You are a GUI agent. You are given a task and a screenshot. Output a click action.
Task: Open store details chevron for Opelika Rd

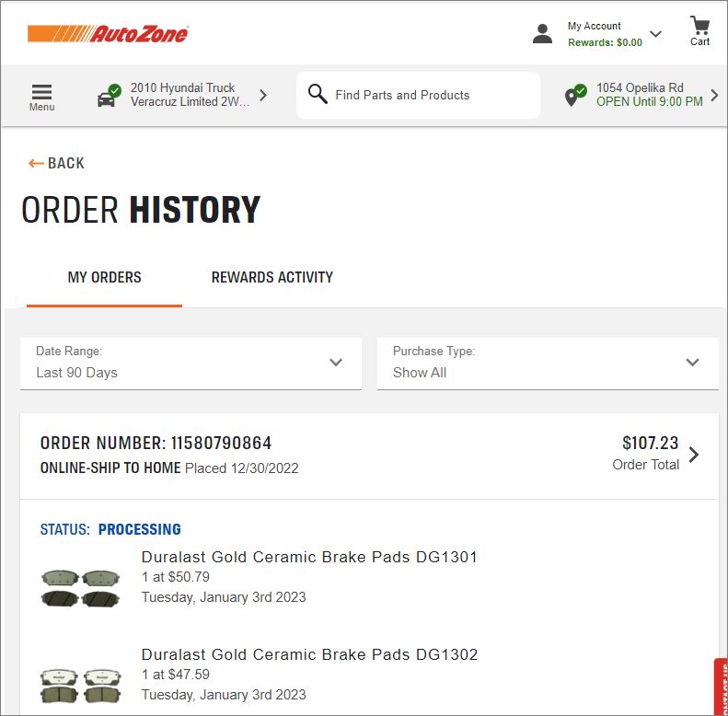coord(714,95)
